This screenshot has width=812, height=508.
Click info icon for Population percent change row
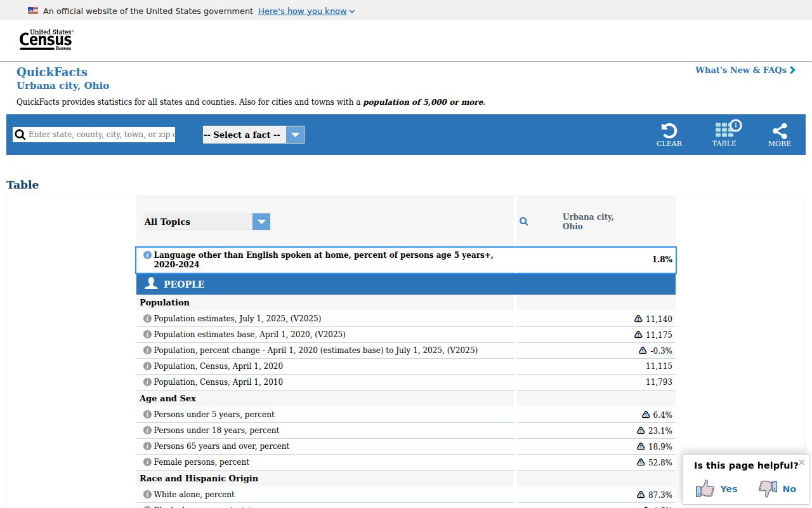[147, 350]
